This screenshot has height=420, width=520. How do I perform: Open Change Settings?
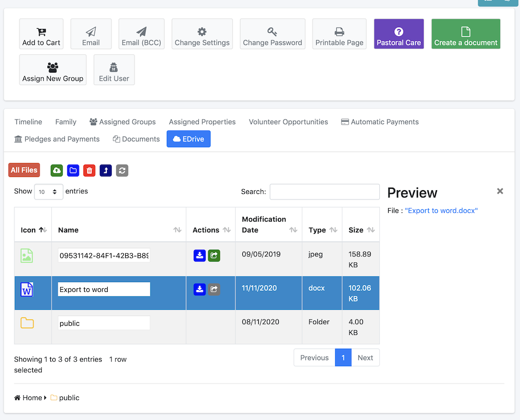[202, 34]
